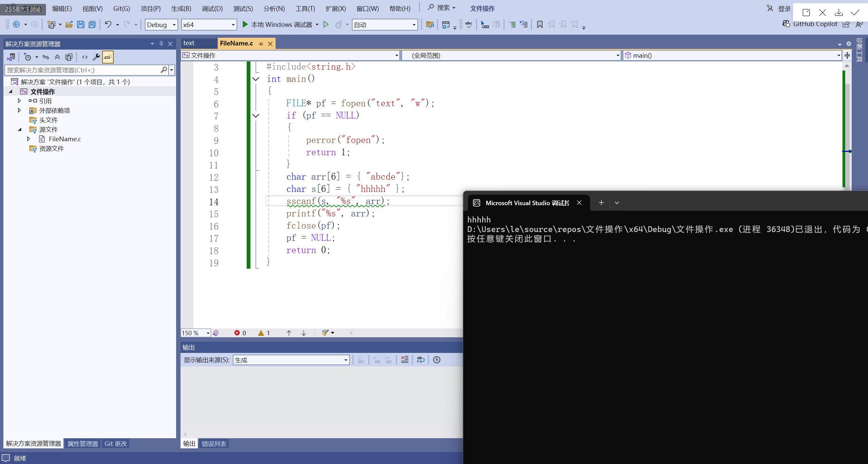Close the FileName.c tab
The width and height of the screenshot is (868, 464).
pos(270,43)
